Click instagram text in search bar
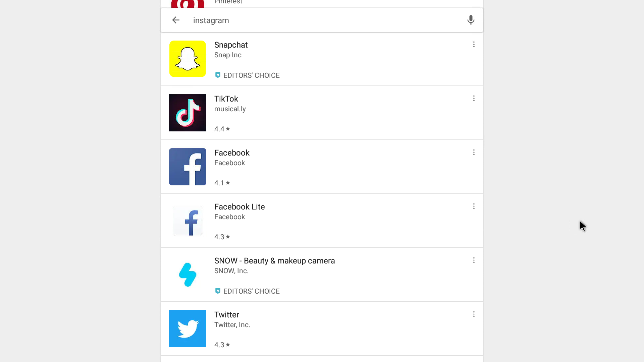This screenshot has width=644, height=362. click(x=211, y=20)
